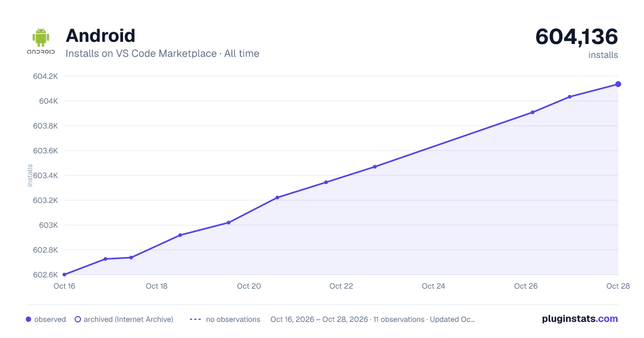The height and width of the screenshot is (338, 644).
Task: Click the 603.6K y-axis label
Action: coord(45,151)
